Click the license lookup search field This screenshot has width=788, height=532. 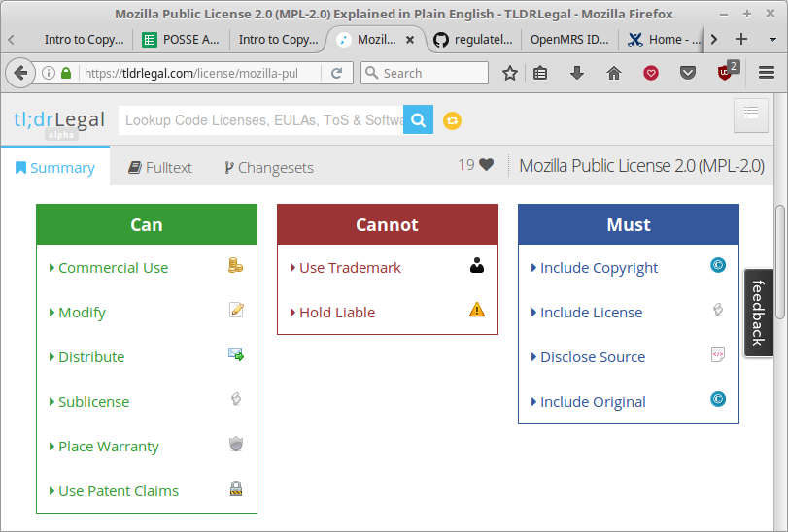tap(260, 120)
